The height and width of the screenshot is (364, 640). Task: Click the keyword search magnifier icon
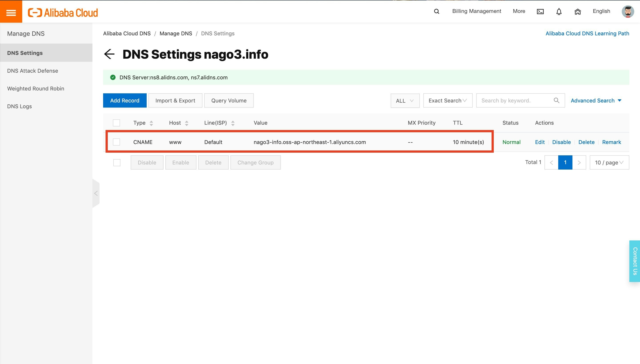[556, 100]
